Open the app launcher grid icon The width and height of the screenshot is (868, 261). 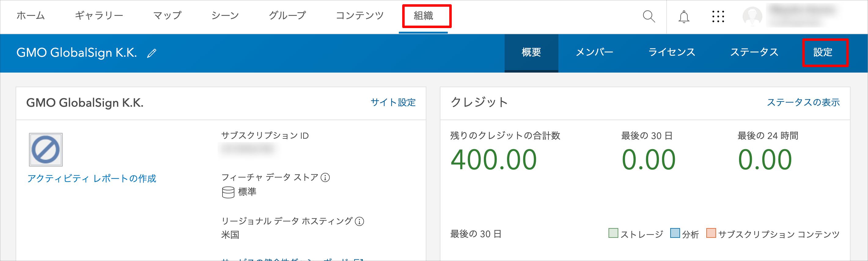click(x=718, y=16)
